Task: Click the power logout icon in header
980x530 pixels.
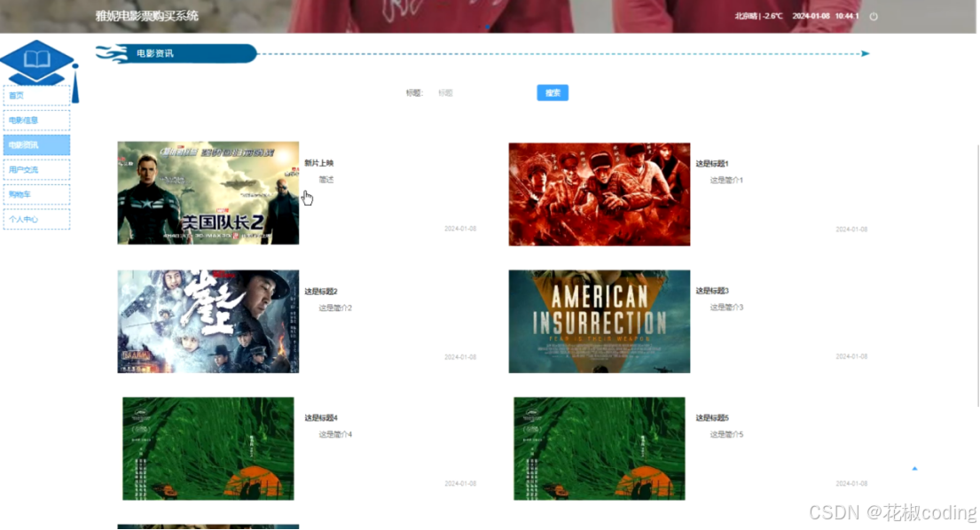Action: pyautogui.click(x=874, y=16)
